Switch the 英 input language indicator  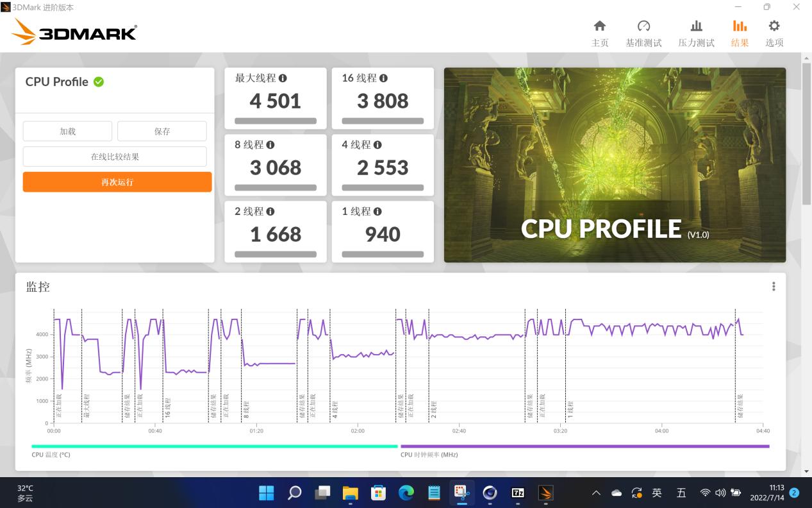(x=657, y=493)
